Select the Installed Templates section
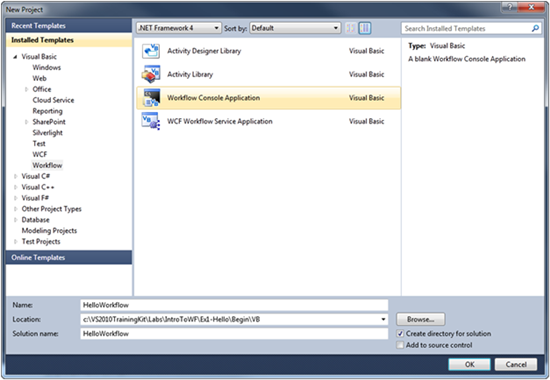 tap(69, 40)
